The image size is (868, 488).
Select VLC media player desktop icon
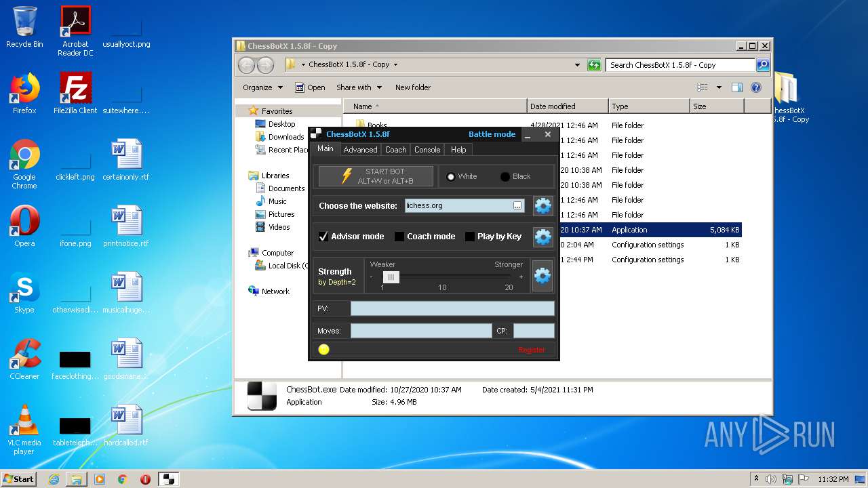point(24,430)
